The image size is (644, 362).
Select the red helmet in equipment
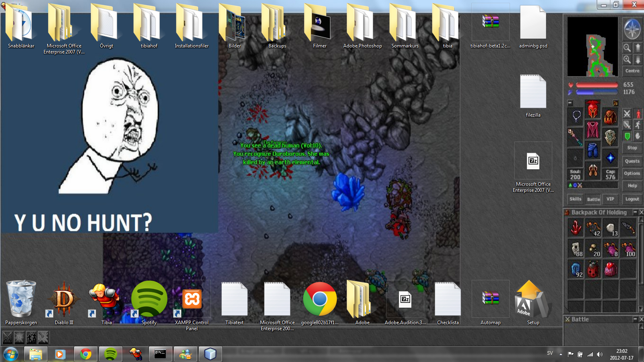(592, 109)
